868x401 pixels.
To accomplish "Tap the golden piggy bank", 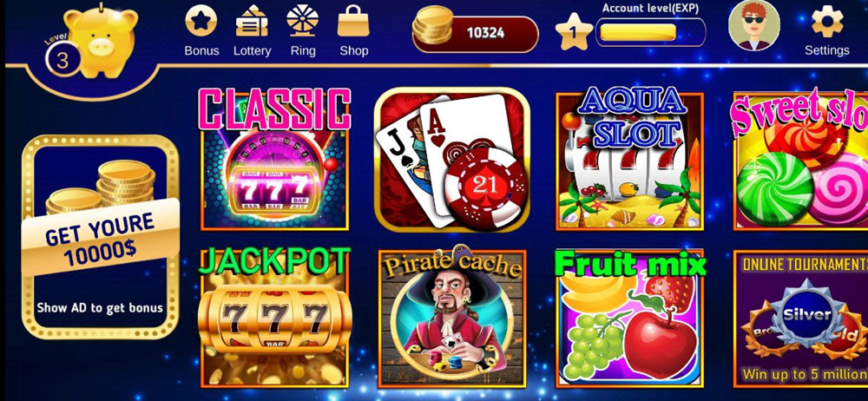I will tap(102, 40).
